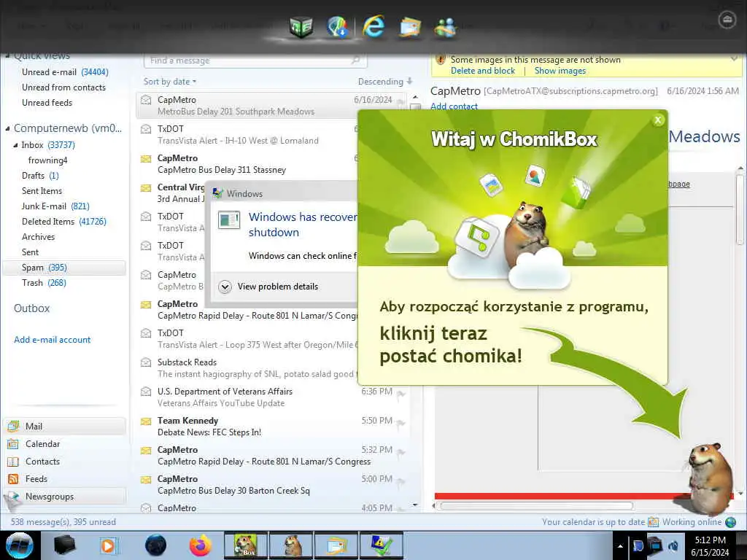
Task: Launch Firefox from the taskbar
Action: click(x=201, y=545)
